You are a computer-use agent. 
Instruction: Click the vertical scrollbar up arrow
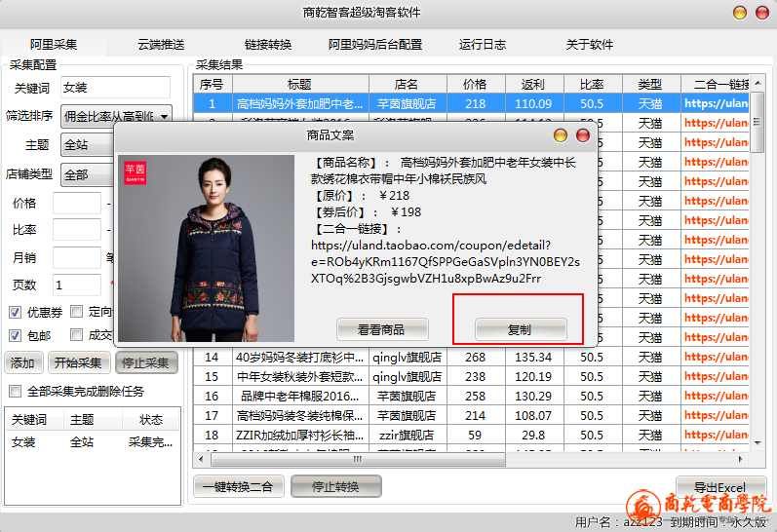pyautogui.click(x=758, y=83)
